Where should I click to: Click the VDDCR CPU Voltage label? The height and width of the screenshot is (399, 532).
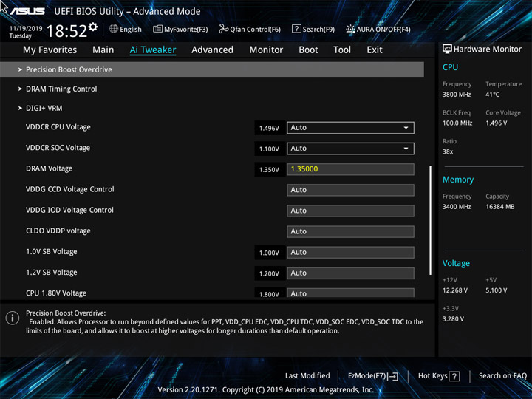click(58, 127)
